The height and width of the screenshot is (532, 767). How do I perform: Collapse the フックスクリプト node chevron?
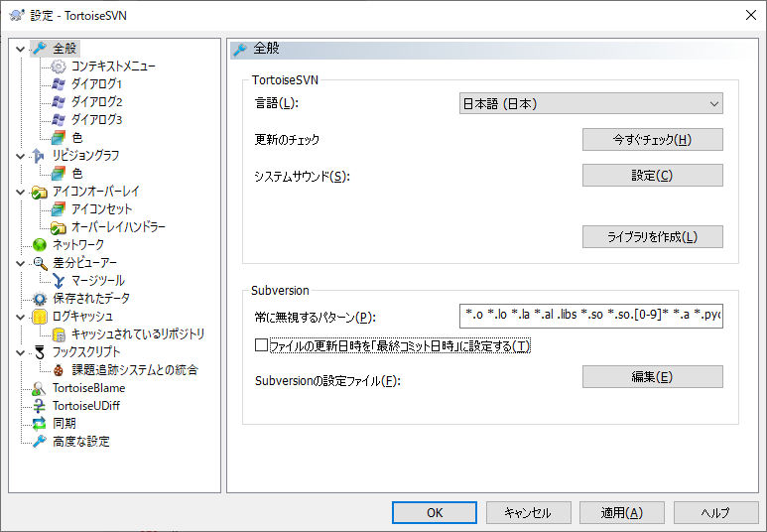[x=21, y=352]
